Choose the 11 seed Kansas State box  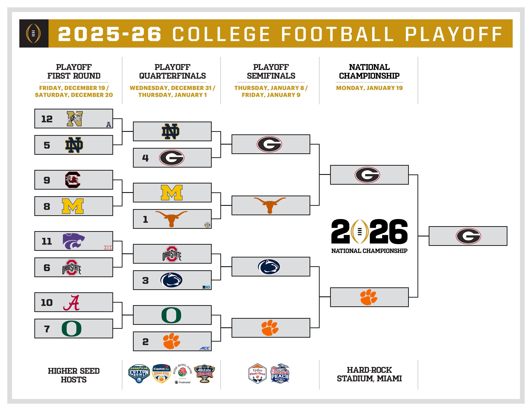coord(74,241)
